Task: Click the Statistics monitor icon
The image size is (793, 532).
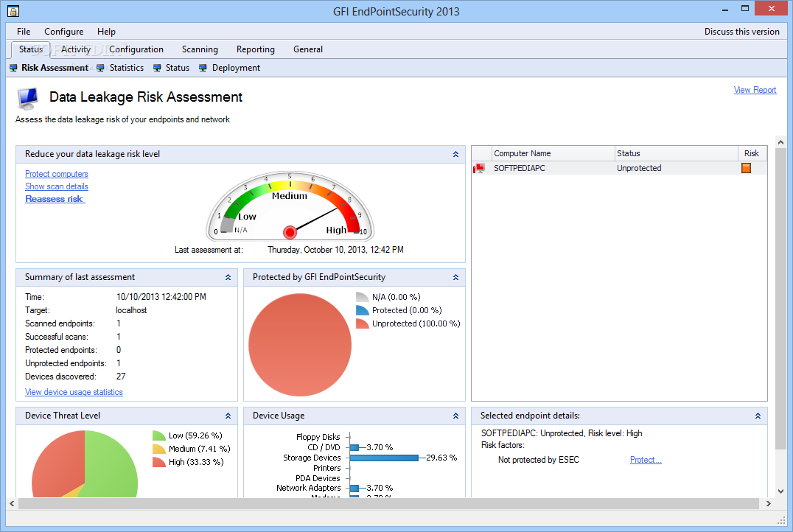Action: point(101,68)
